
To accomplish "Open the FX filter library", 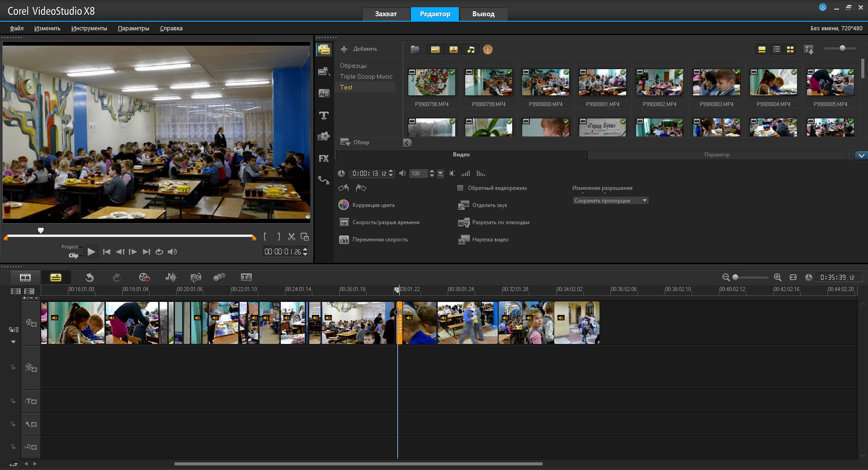I will [324, 159].
